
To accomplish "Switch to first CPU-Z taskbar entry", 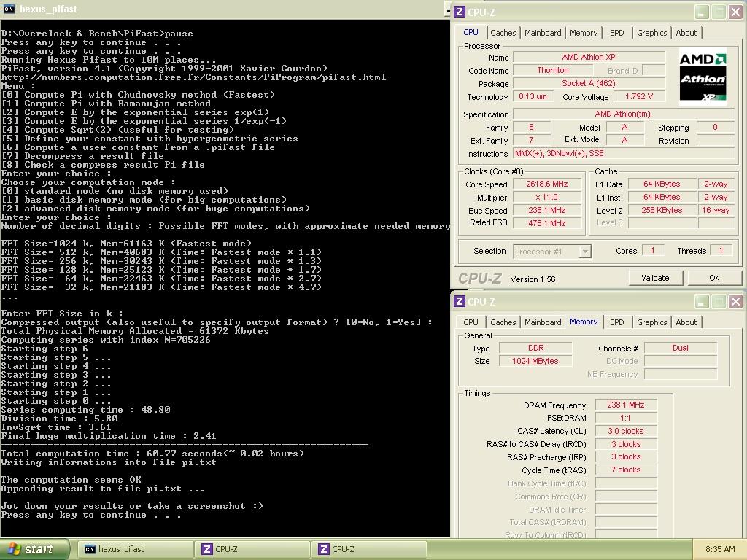I will (252, 549).
